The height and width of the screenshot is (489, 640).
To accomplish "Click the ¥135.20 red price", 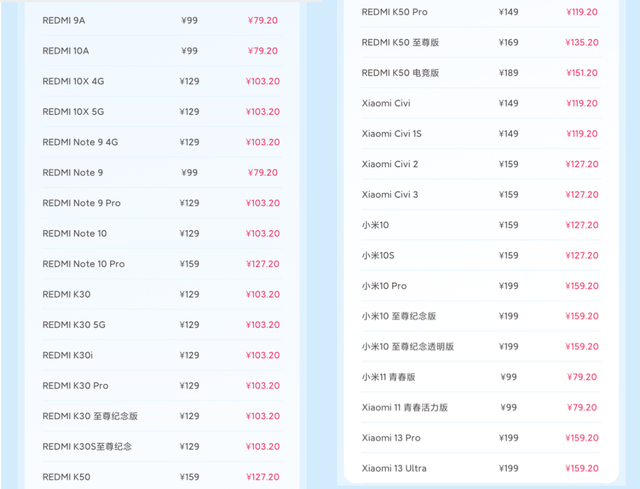I will [x=575, y=43].
